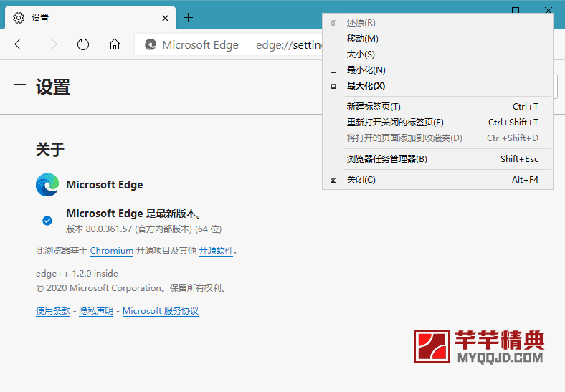565x392 pixels.
Task: Open the 使用条款 link
Action: pyautogui.click(x=53, y=311)
